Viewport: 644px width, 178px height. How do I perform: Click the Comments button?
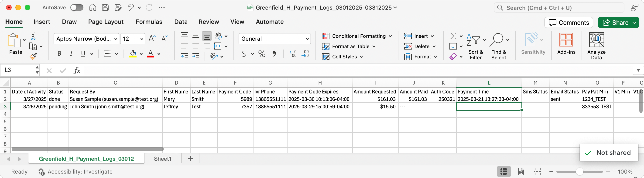click(569, 23)
